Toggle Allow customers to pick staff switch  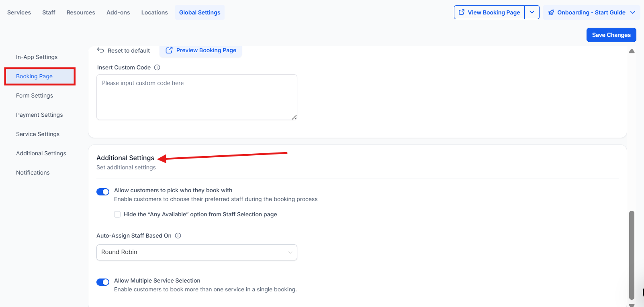(x=103, y=192)
